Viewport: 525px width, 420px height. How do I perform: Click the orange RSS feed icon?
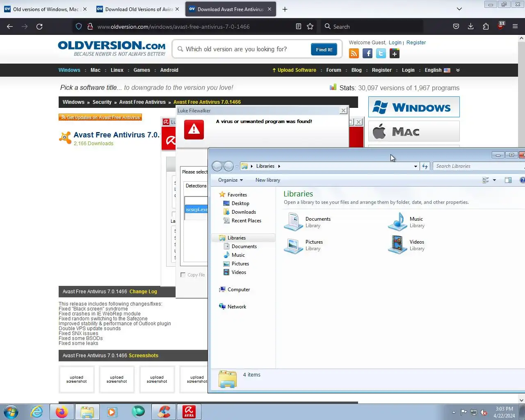pyautogui.click(x=354, y=53)
